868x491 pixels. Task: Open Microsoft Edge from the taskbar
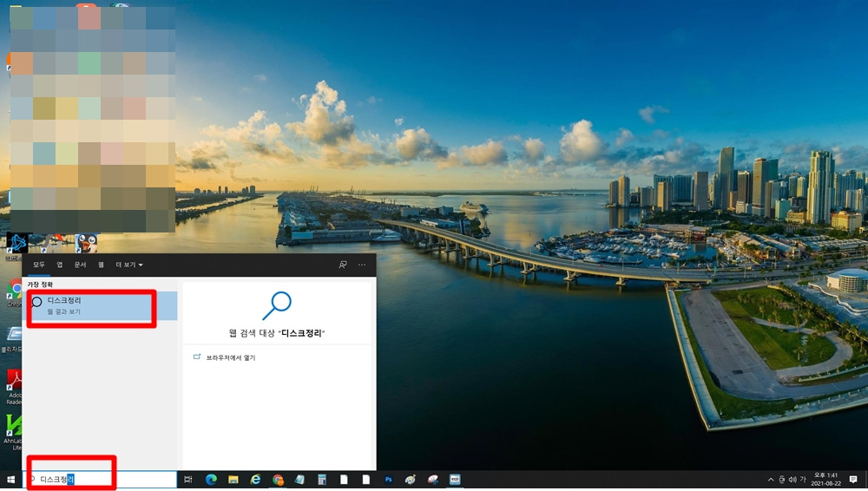pos(211,480)
